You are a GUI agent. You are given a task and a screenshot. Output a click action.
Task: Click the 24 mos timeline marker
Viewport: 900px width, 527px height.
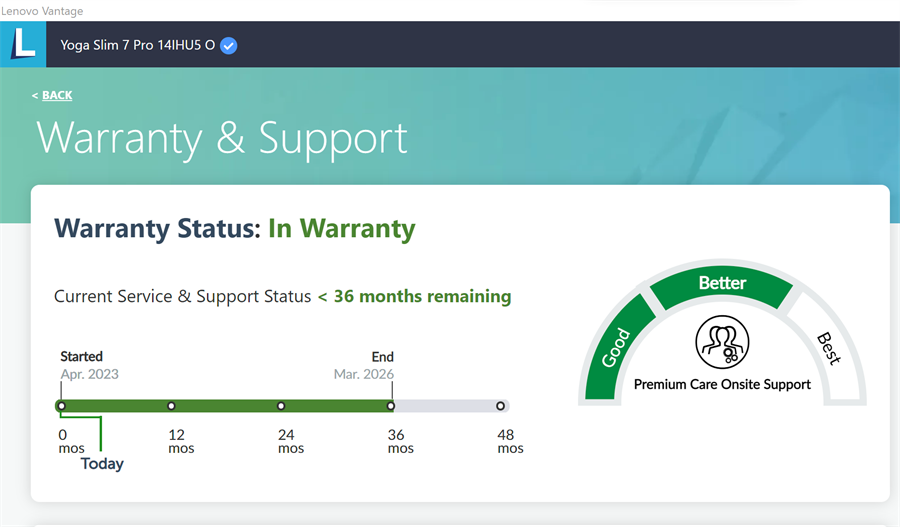click(281, 406)
